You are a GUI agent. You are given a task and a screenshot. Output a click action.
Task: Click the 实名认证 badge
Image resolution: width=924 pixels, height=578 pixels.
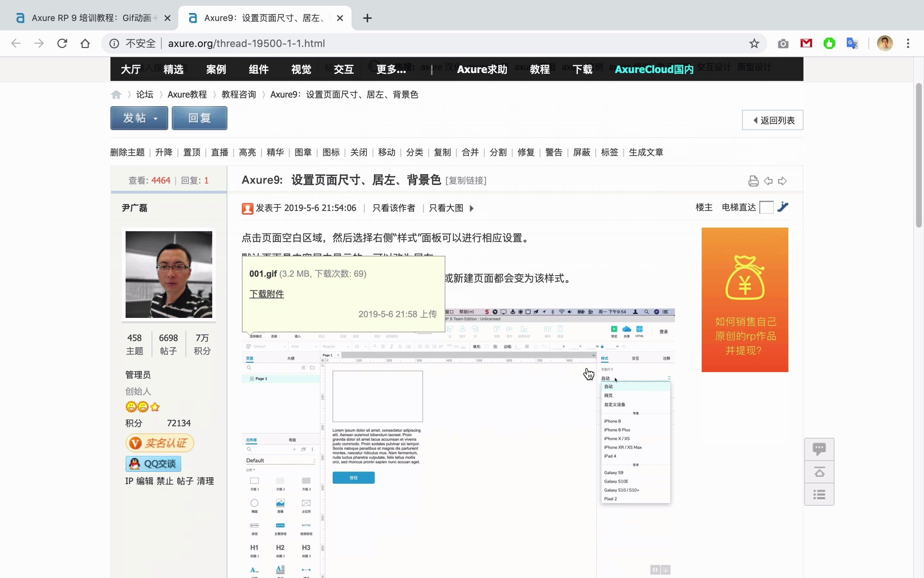(160, 443)
